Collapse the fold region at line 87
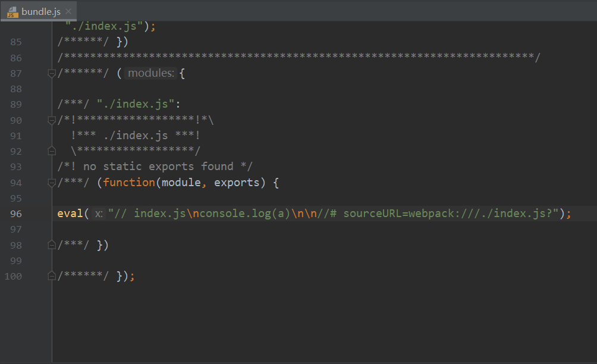The height and width of the screenshot is (364, 597). point(52,73)
